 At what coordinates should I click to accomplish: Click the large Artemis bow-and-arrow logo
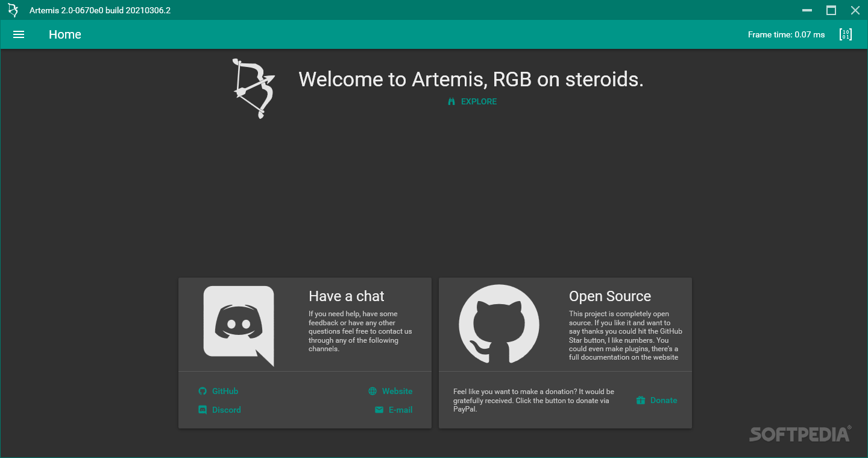pyautogui.click(x=254, y=88)
